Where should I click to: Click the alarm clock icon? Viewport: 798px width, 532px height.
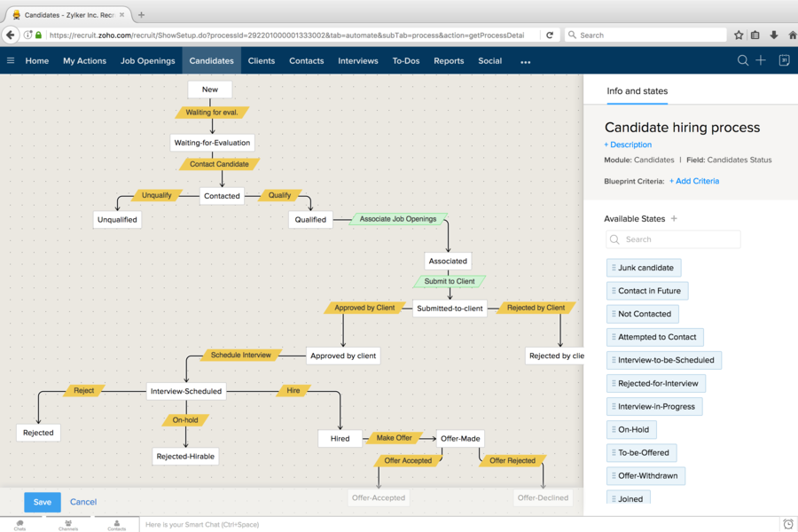pos(787,524)
